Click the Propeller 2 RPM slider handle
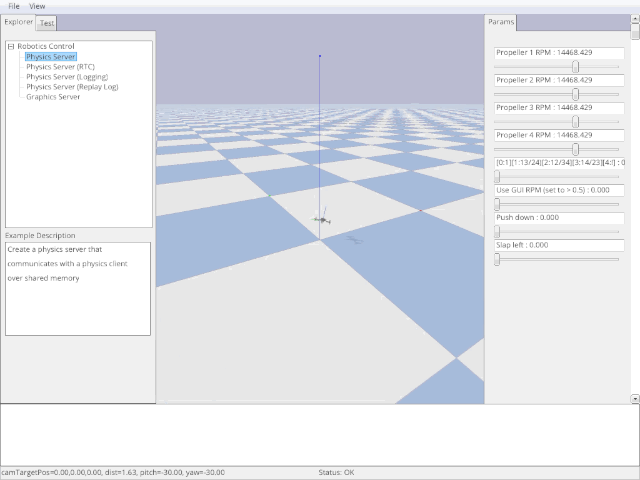640x480 pixels. [x=576, y=94]
